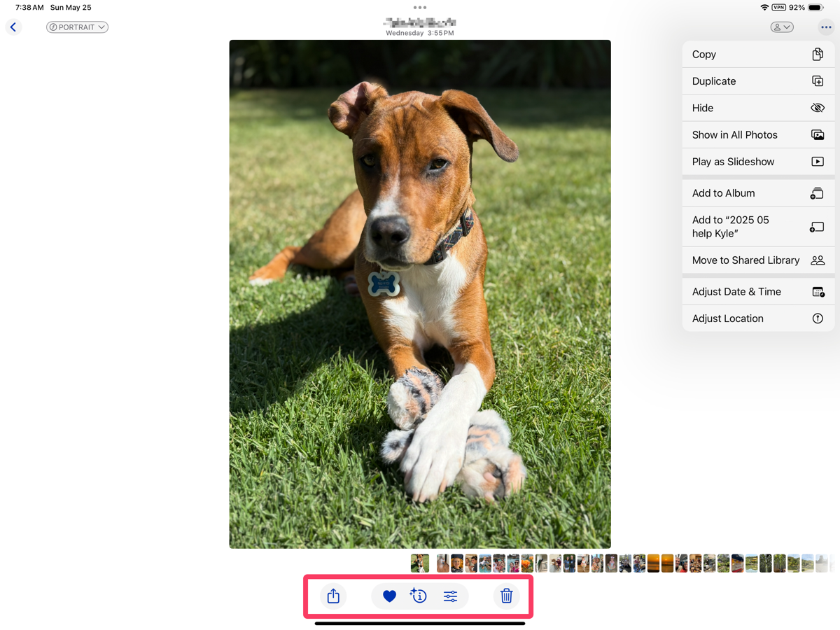This screenshot has width=840, height=630.
Task: Start Play as Slideshow
Action: [x=757, y=162]
